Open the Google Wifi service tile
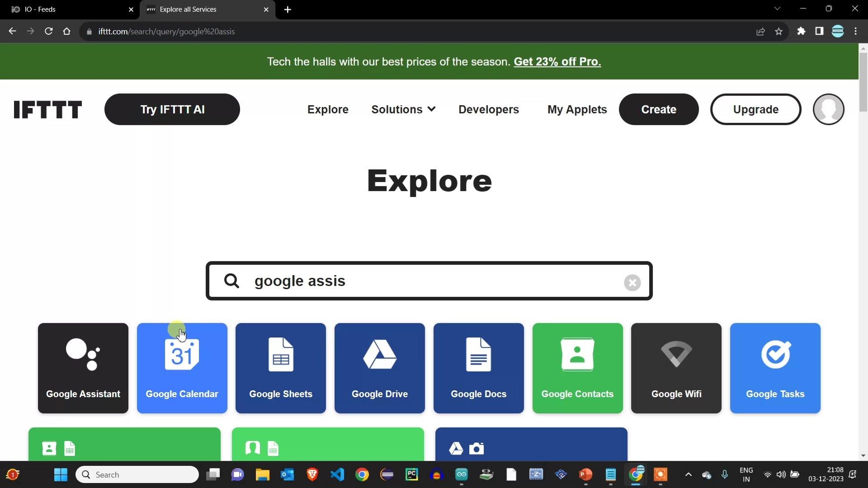This screenshot has width=868, height=488. pos(676,368)
